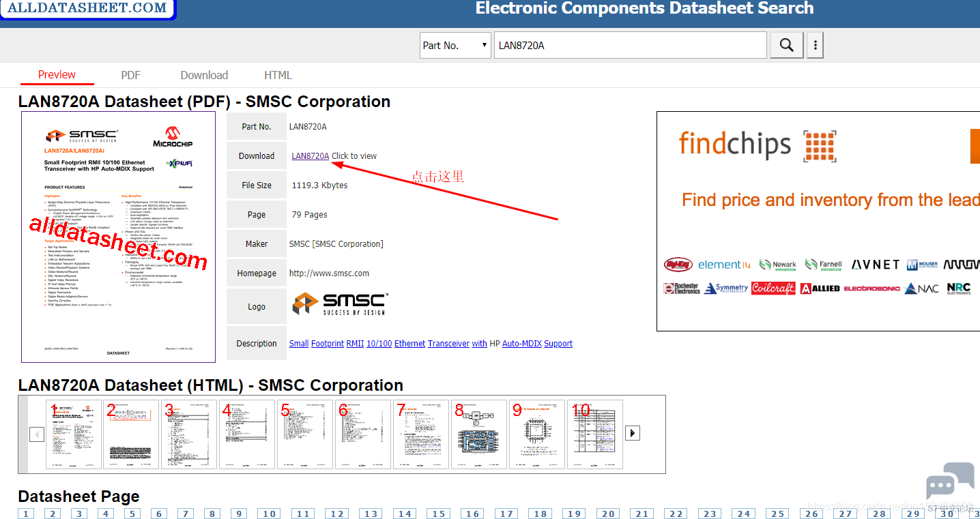Click the Electrosonic logo

pyautogui.click(x=871, y=288)
